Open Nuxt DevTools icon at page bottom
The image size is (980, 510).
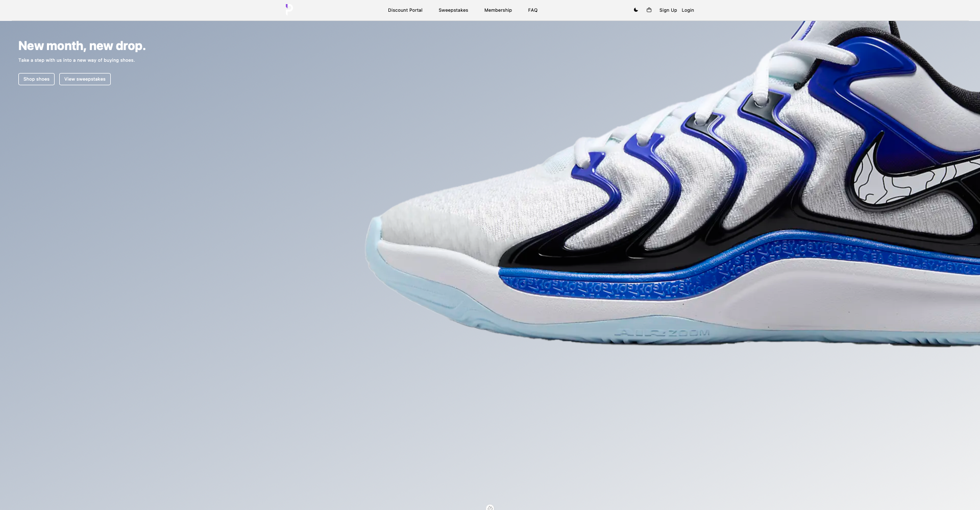490,507
